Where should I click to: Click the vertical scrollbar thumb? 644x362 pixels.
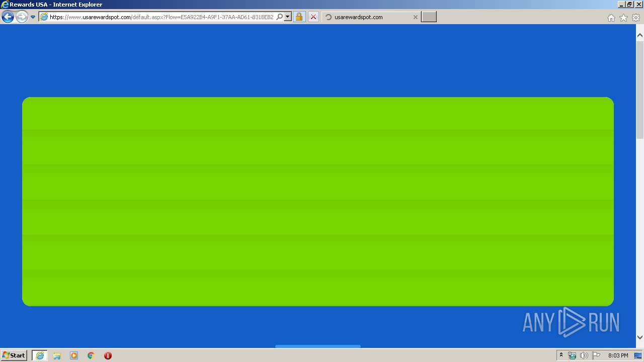click(x=640, y=90)
